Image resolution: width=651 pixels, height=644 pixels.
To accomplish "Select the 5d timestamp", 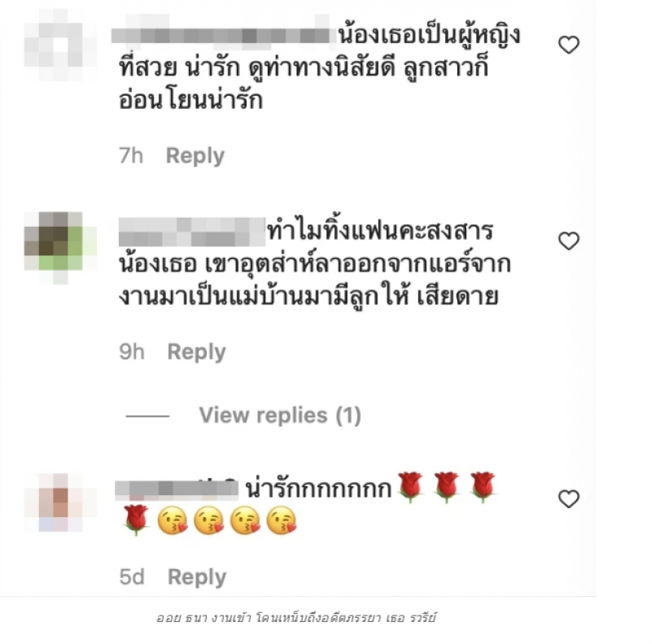I will [x=132, y=577].
